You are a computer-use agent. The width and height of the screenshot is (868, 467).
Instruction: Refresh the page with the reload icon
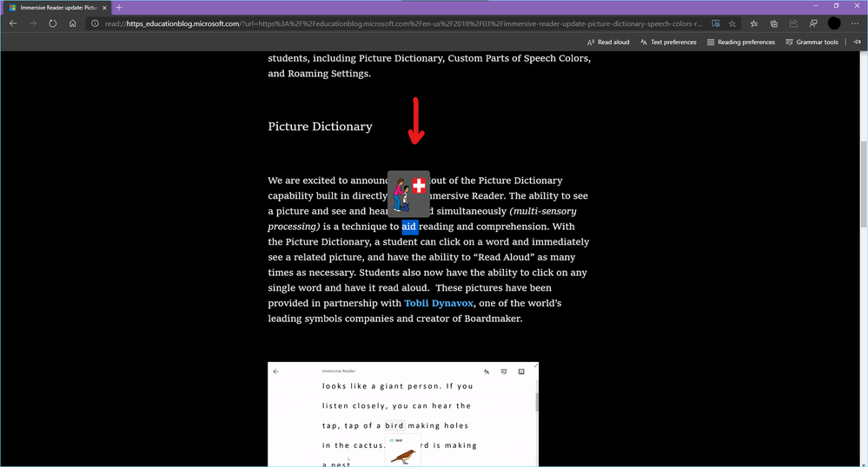[53, 23]
